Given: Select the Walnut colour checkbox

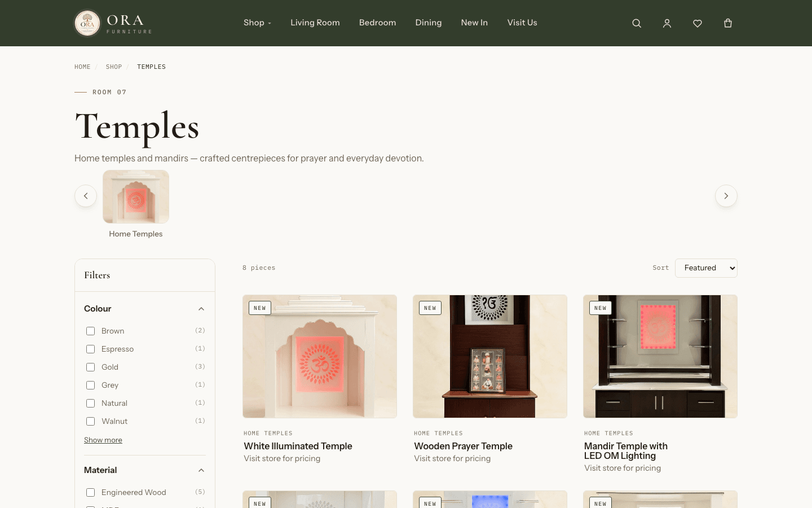Looking at the screenshot, I should coord(90,421).
